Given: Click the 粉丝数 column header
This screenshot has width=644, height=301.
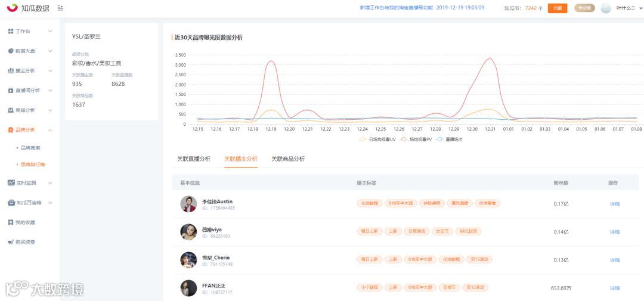Looking at the screenshot, I should [x=561, y=183].
